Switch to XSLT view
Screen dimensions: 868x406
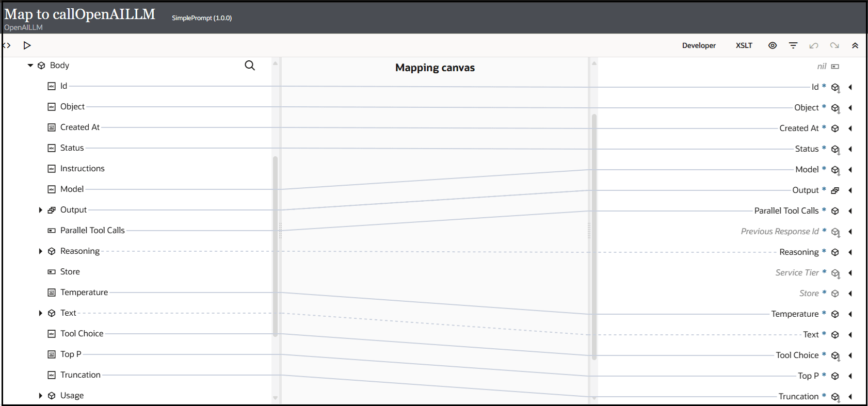(744, 45)
